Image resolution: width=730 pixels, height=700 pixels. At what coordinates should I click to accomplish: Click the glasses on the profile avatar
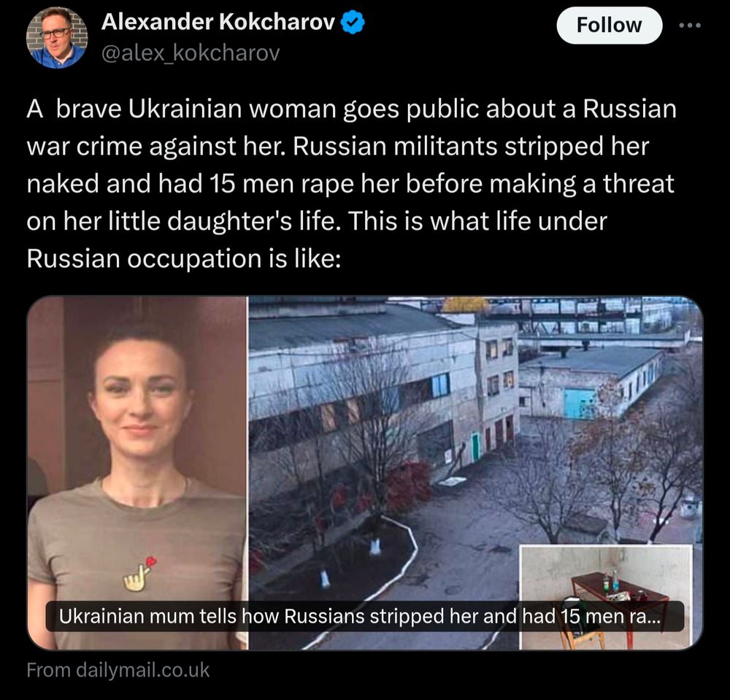point(55,33)
